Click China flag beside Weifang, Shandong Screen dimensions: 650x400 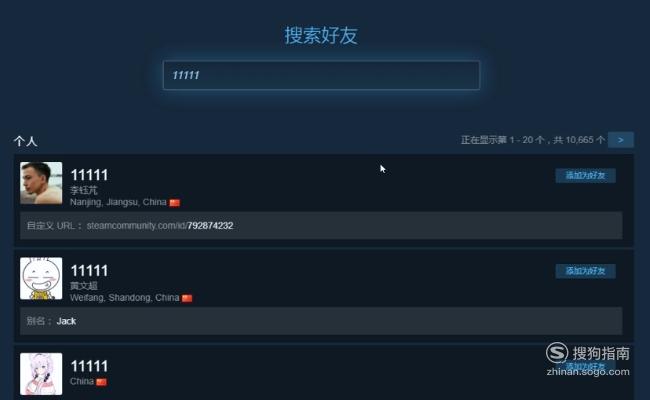(x=187, y=298)
